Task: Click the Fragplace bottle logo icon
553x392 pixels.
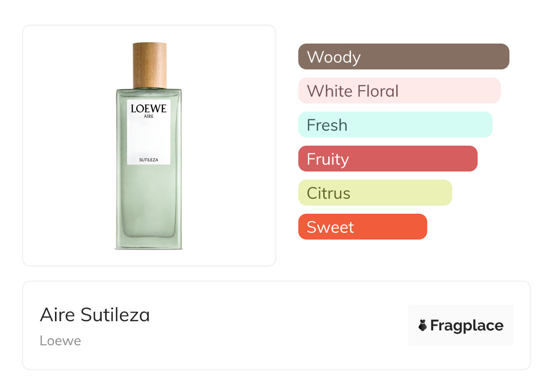Action: (x=423, y=325)
